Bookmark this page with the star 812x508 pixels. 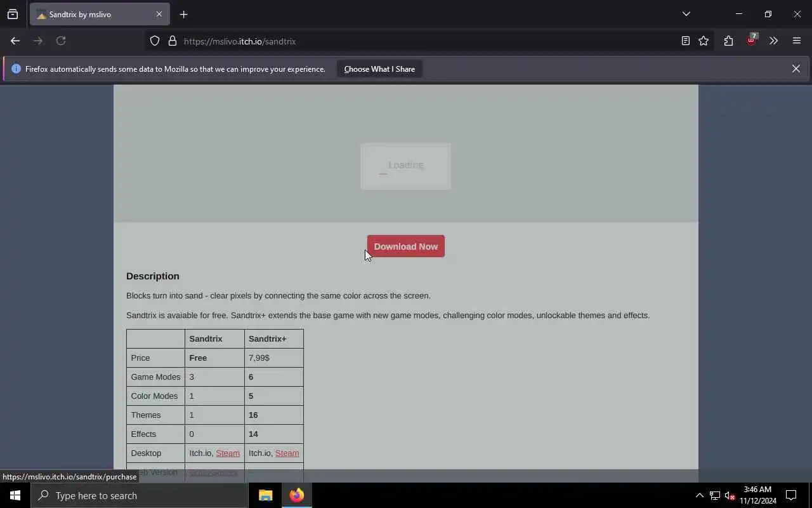tap(704, 41)
